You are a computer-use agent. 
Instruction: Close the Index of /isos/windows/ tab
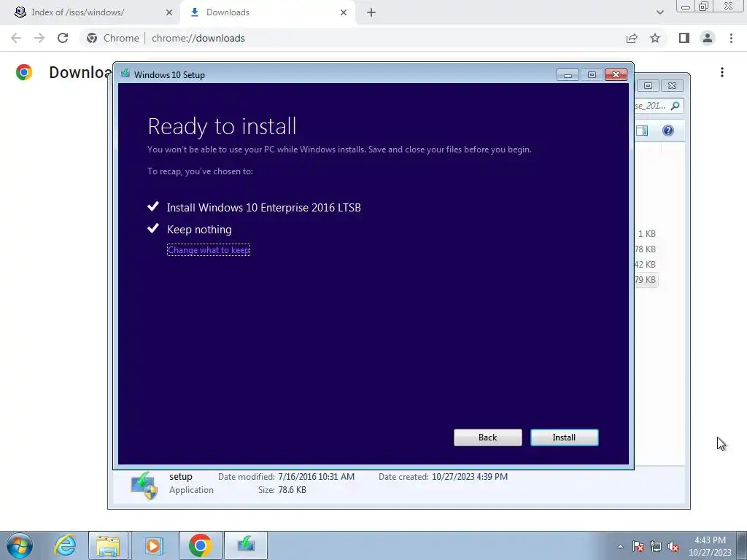[169, 12]
